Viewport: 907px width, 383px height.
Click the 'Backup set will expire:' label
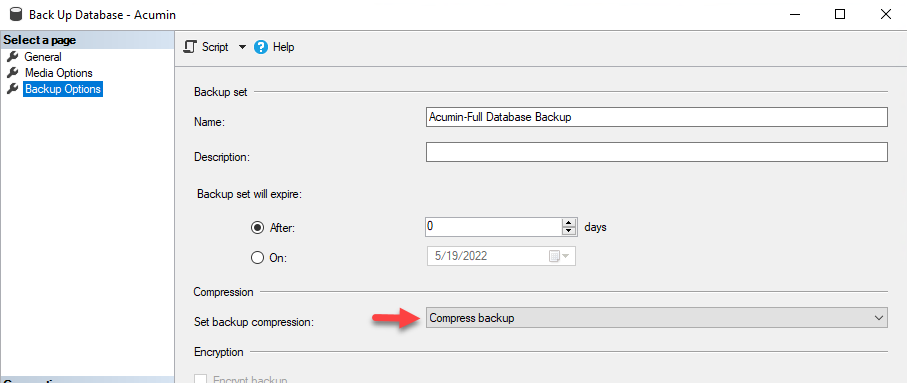point(250,194)
